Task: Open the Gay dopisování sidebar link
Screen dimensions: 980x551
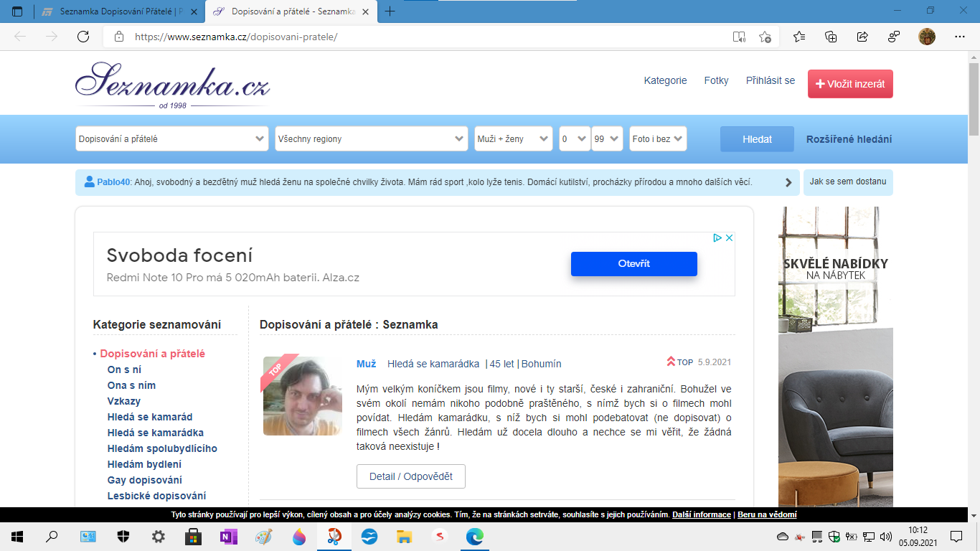Action: (x=144, y=480)
